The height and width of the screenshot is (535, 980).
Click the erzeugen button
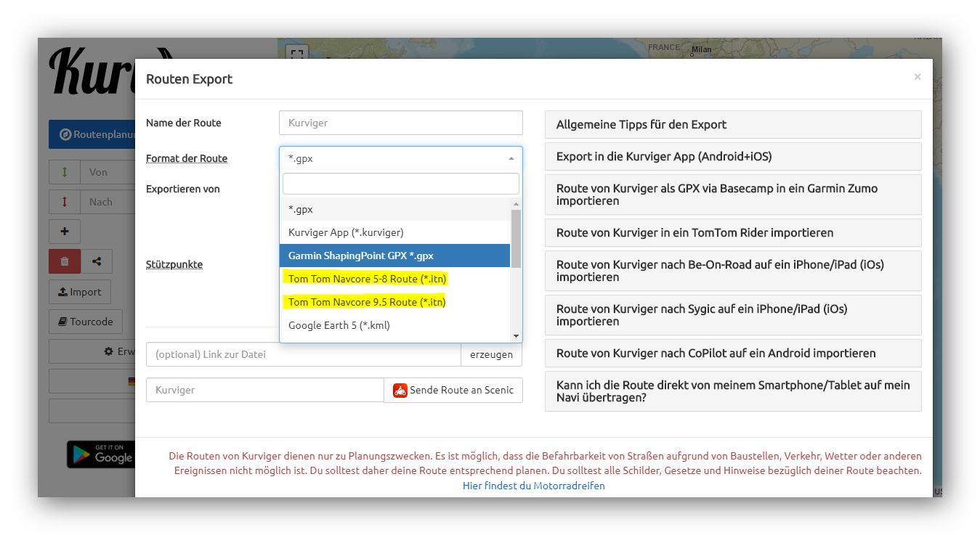(x=491, y=354)
